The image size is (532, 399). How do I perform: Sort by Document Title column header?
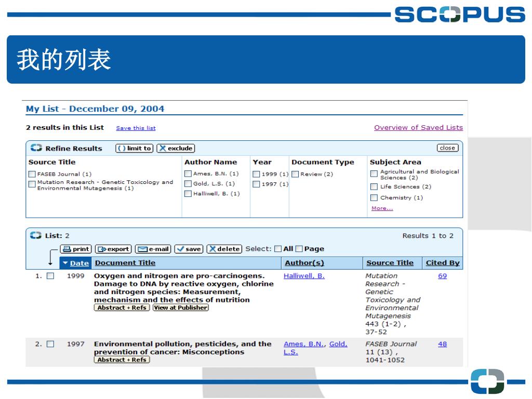point(125,262)
